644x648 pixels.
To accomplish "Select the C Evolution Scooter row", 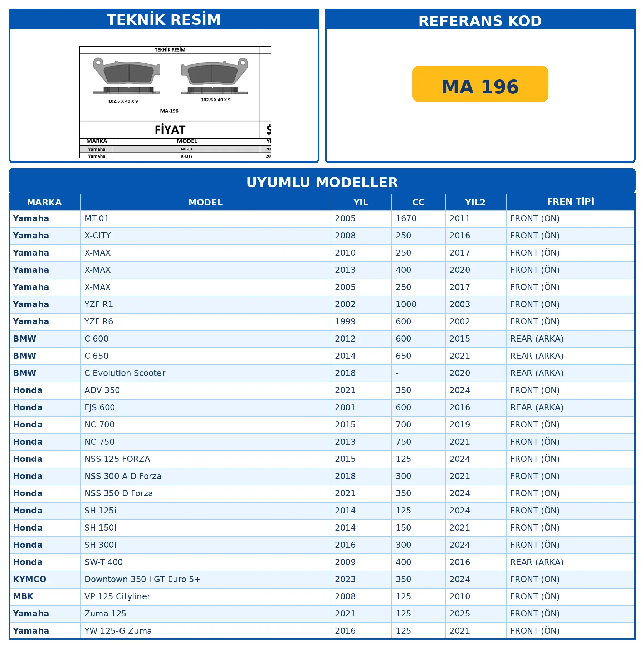I will tap(322, 373).
